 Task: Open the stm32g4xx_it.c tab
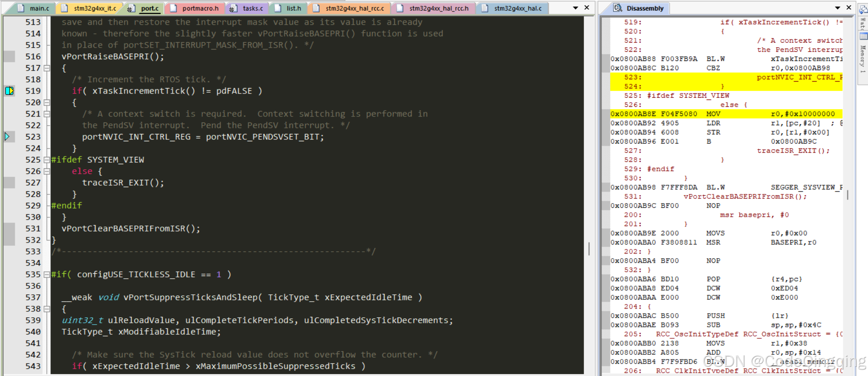[90, 8]
